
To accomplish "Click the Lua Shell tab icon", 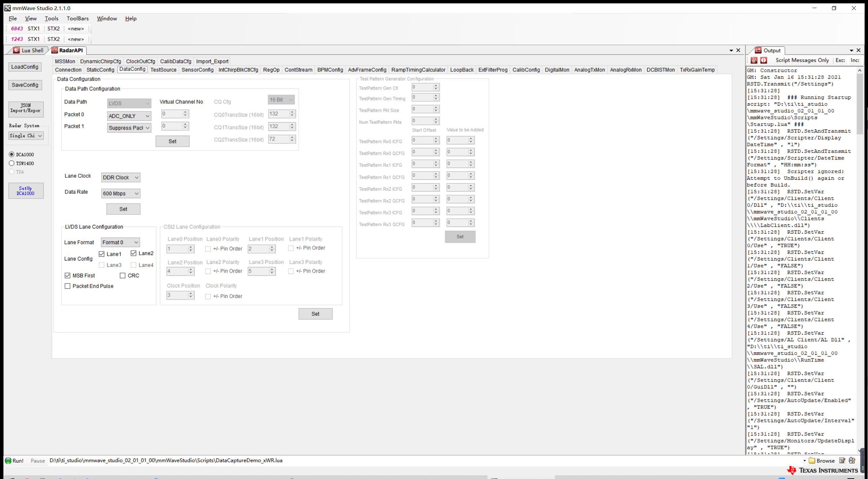I will click(16, 50).
